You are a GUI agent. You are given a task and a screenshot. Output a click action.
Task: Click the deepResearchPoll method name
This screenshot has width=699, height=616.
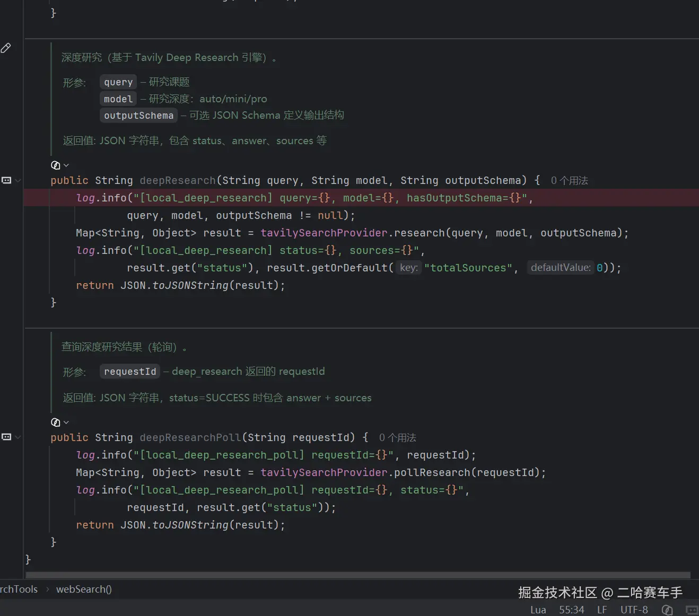[x=190, y=437]
